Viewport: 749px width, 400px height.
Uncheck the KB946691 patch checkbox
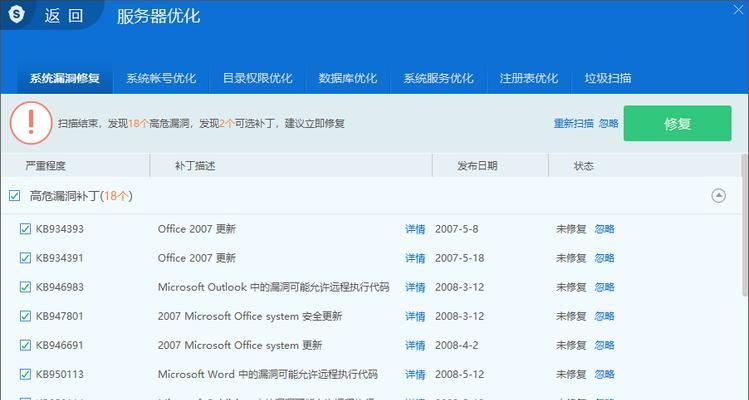pyautogui.click(x=25, y=345)
